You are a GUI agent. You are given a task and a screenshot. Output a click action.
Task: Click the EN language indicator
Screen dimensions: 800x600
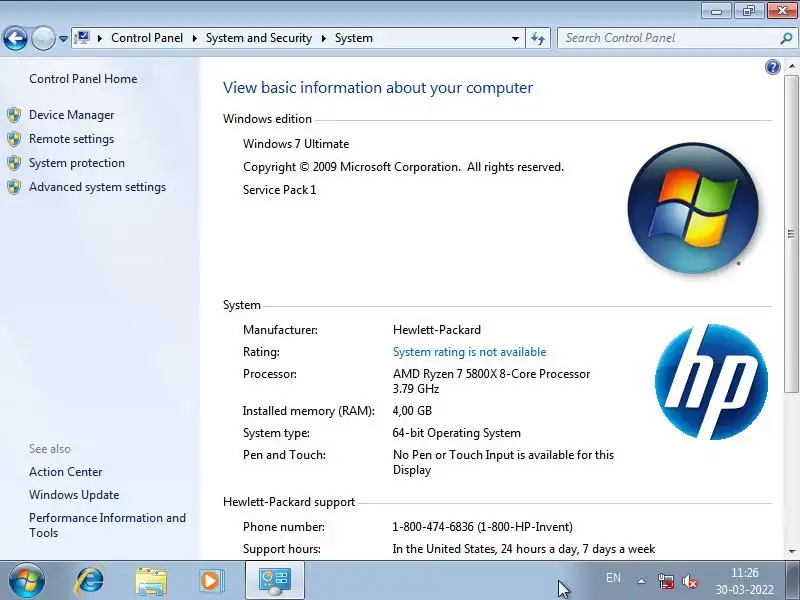click(613, 578)
